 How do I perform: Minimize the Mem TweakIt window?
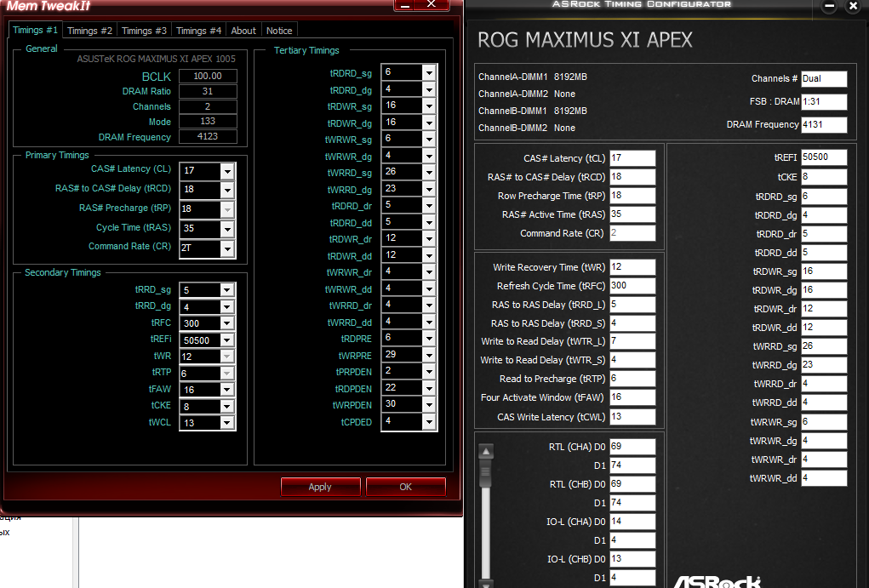(x=406, y=5)
